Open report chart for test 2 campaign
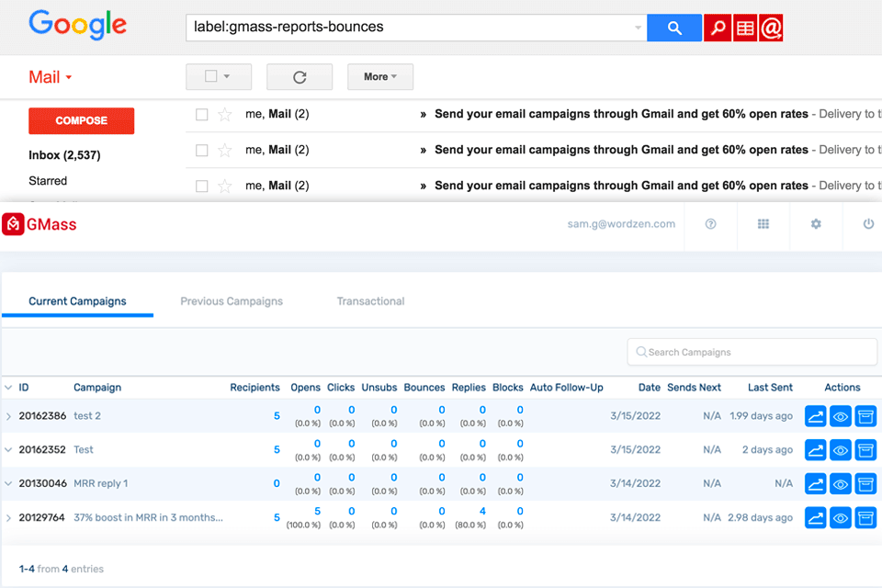The width and height of the screenshot is (882, 588). [815, 416]
